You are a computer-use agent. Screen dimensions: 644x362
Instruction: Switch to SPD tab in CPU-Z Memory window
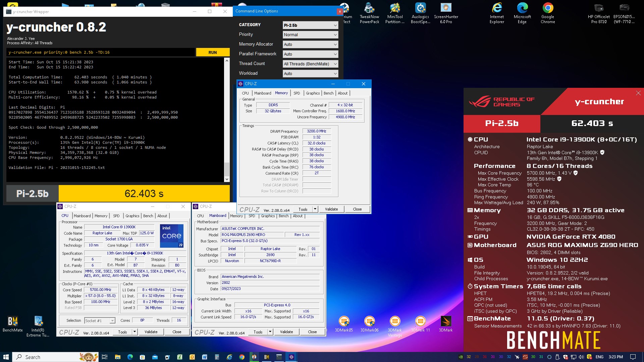297,93
